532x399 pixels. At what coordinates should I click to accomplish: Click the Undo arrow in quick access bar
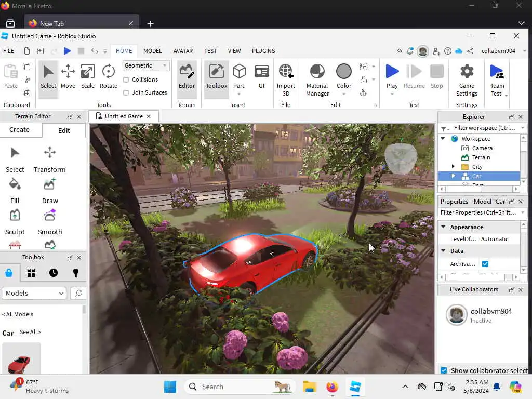click(x=95, y=51)
